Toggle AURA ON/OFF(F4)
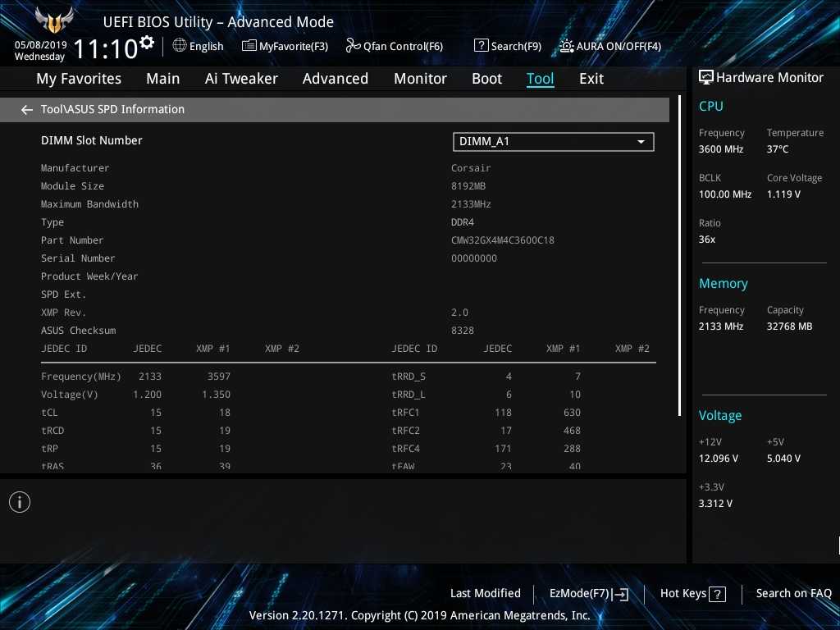840x630 pixels. point(610,46)
